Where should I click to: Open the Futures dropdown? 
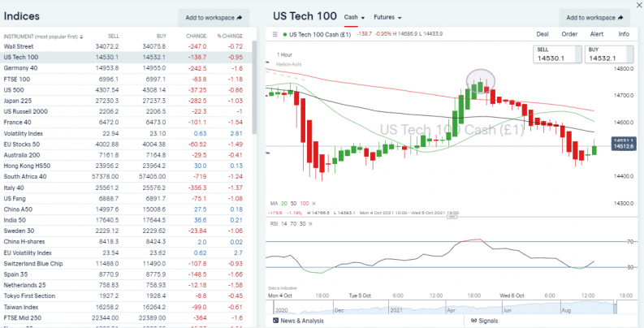tap(387, 17)
